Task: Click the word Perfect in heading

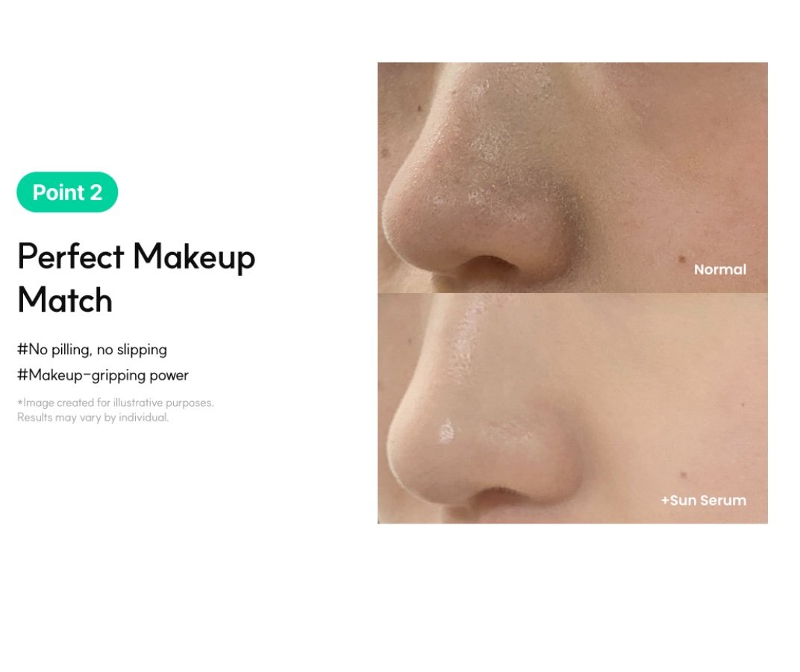Action: tap(71, 256)
